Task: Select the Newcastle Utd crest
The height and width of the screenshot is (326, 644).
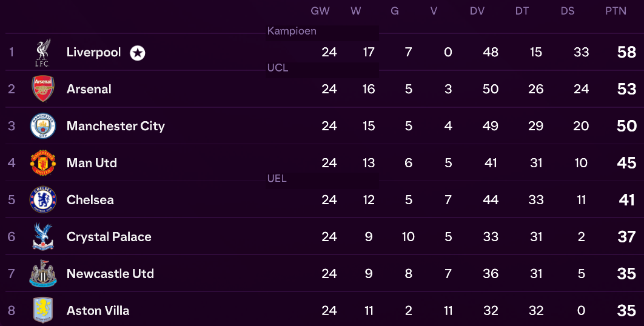Action: click(x=43, y=273)
